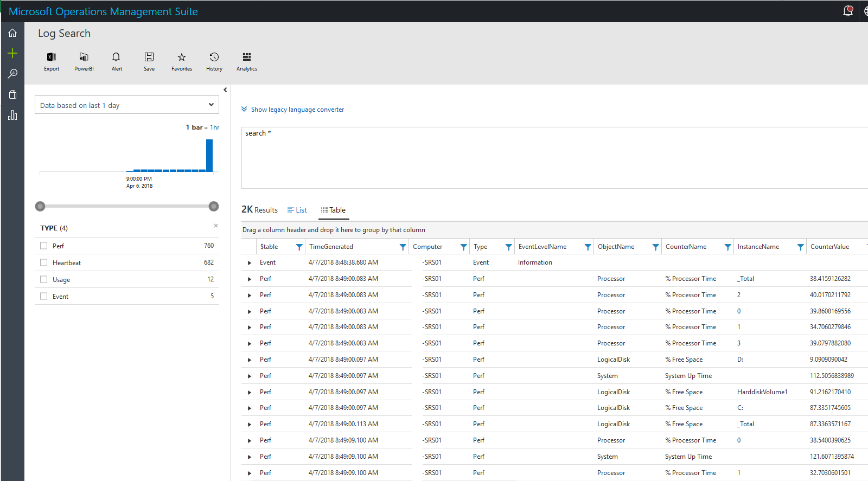
Task: Open Log Search magnifier in sidebar
Action: coord(12,73)
